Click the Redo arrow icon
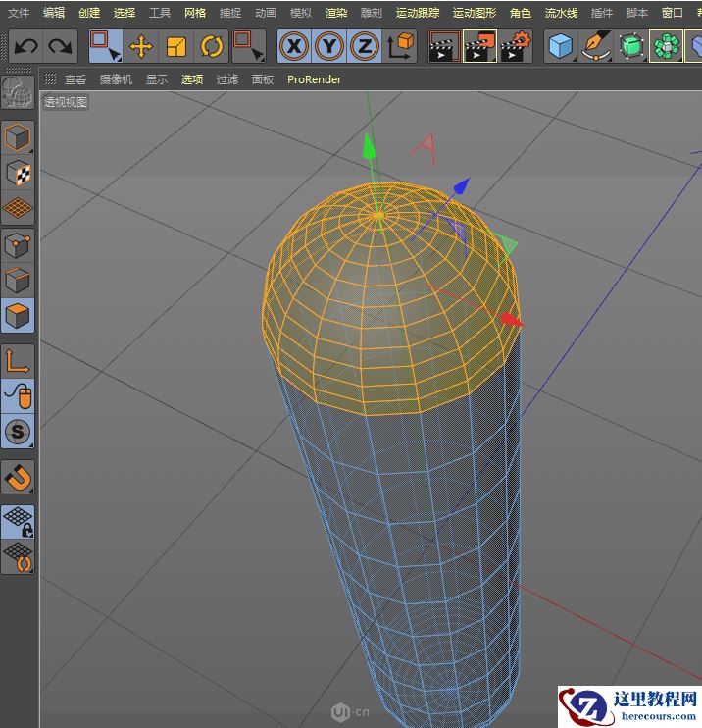 point(61,46)
